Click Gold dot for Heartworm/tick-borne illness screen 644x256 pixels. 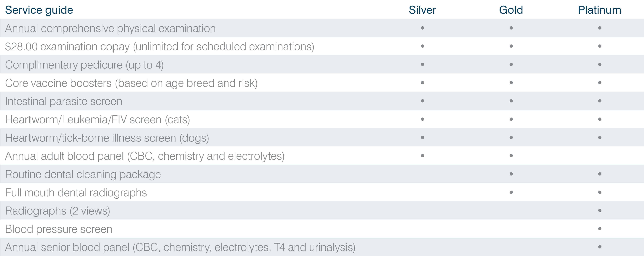pyautogui.click(x=511, y=137)
